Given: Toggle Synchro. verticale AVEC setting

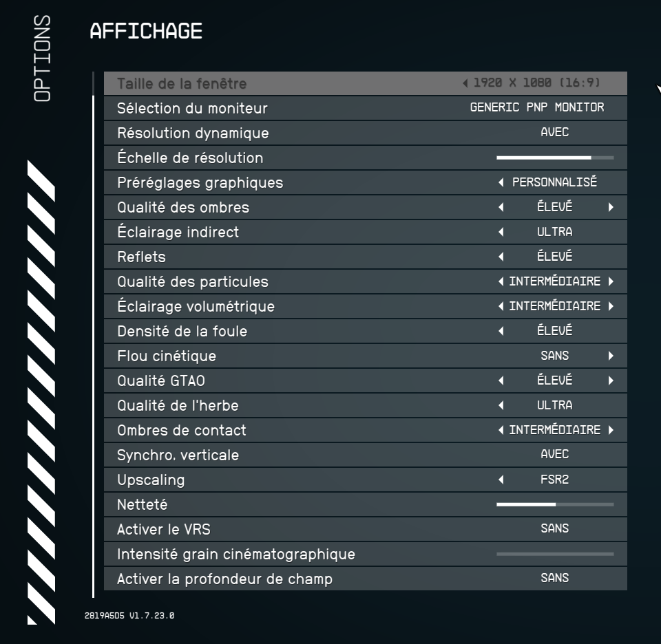Looking at the screenshot, I should (x=554, y=455).
